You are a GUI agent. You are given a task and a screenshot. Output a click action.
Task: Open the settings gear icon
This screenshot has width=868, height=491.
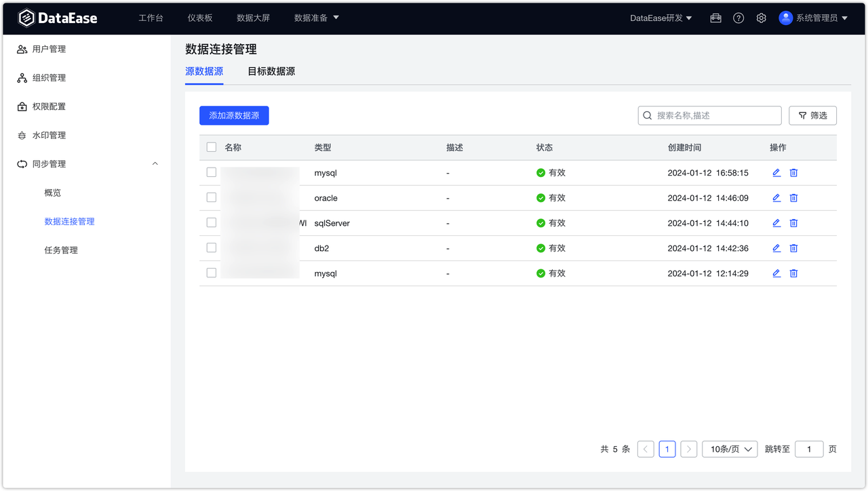[x=761, y=18]
